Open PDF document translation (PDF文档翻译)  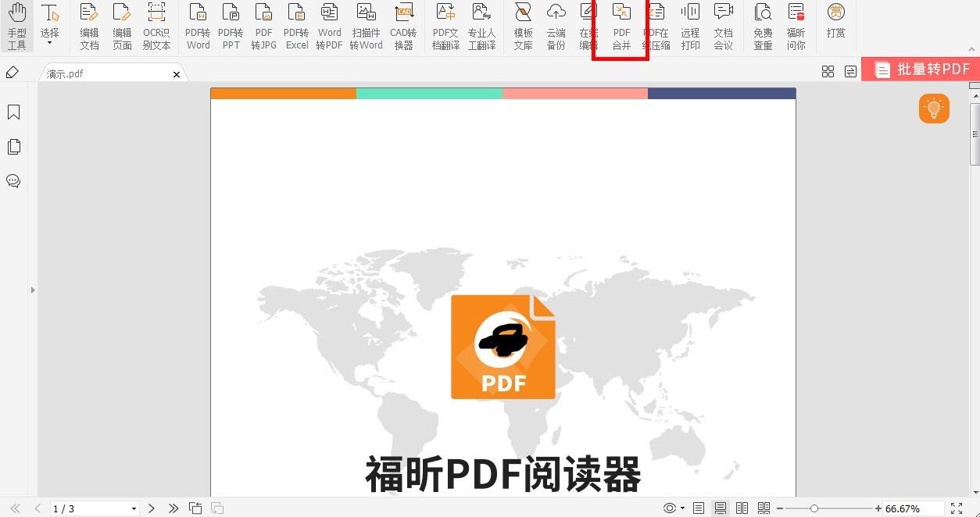[445, 27]
